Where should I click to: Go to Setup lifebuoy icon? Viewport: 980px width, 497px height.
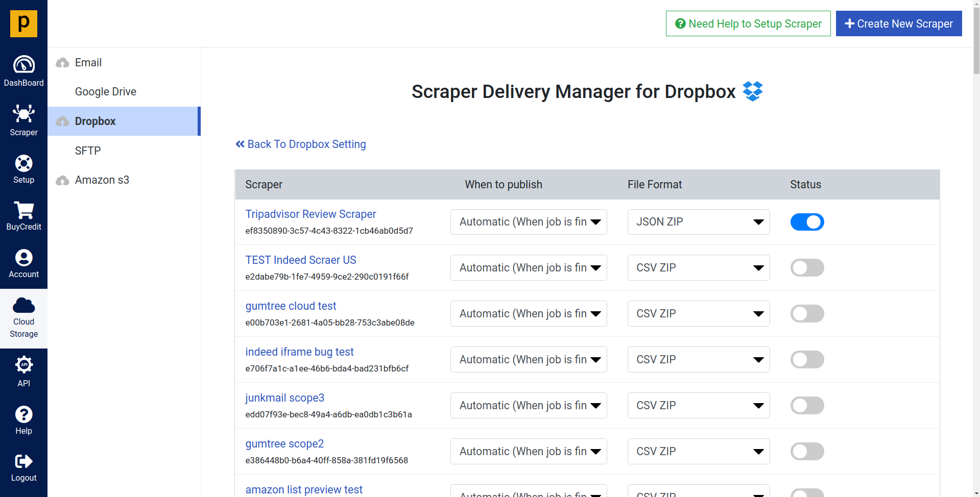point(23,163)
